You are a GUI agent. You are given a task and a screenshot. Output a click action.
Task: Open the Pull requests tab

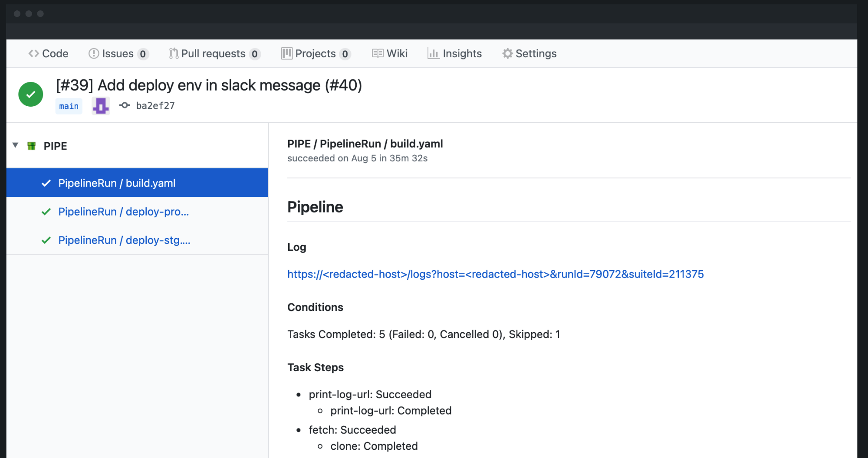[x=215, y=53]
